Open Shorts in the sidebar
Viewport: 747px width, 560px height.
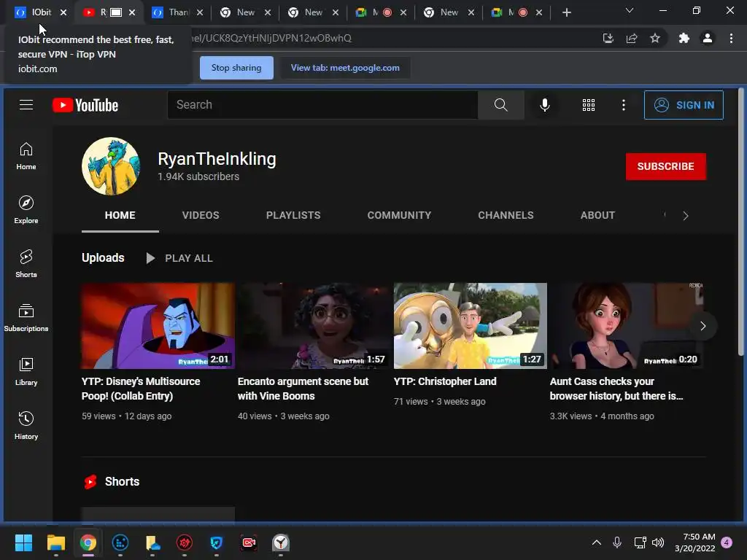click(x=26, y=264)
